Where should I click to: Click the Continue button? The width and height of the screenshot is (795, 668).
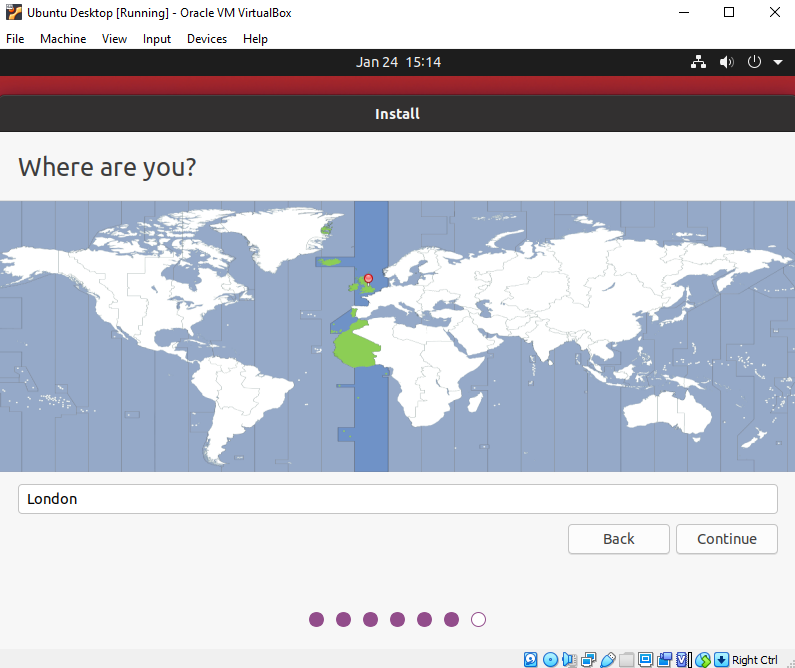click(x=727, y=539)
